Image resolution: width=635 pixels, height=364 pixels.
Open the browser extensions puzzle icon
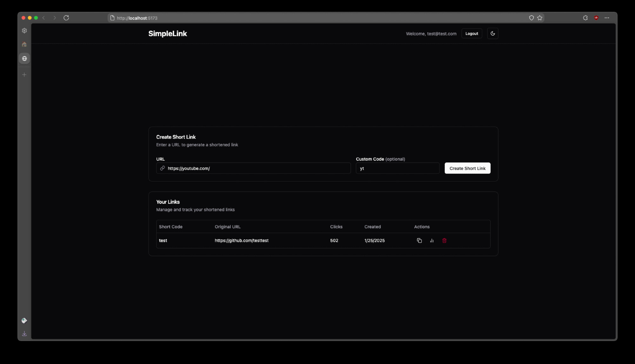pyautogui.click(x=585, y=18)
